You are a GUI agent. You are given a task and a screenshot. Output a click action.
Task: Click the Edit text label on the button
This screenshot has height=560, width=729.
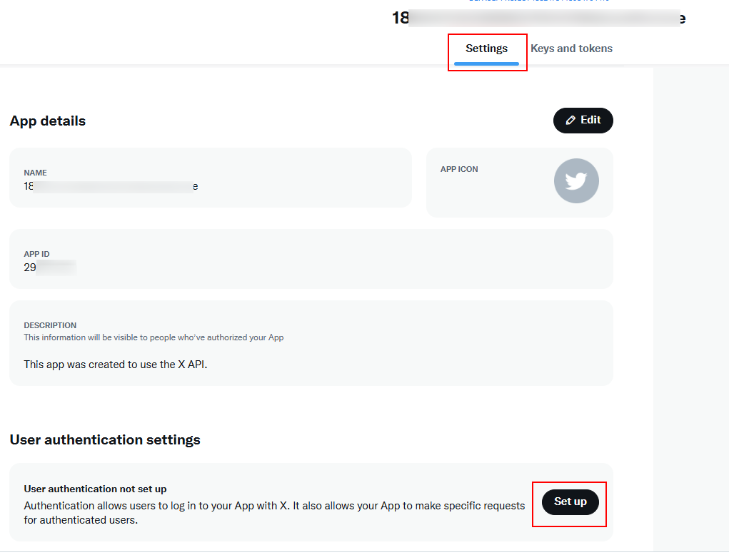click(x=590, y=121)
